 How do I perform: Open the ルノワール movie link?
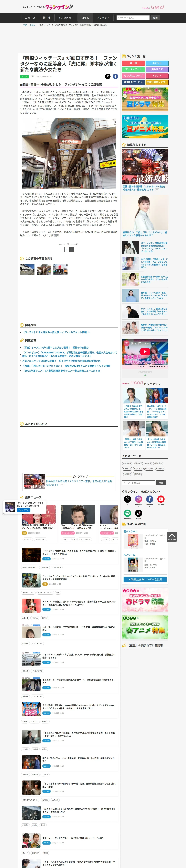tap(129, 555)
